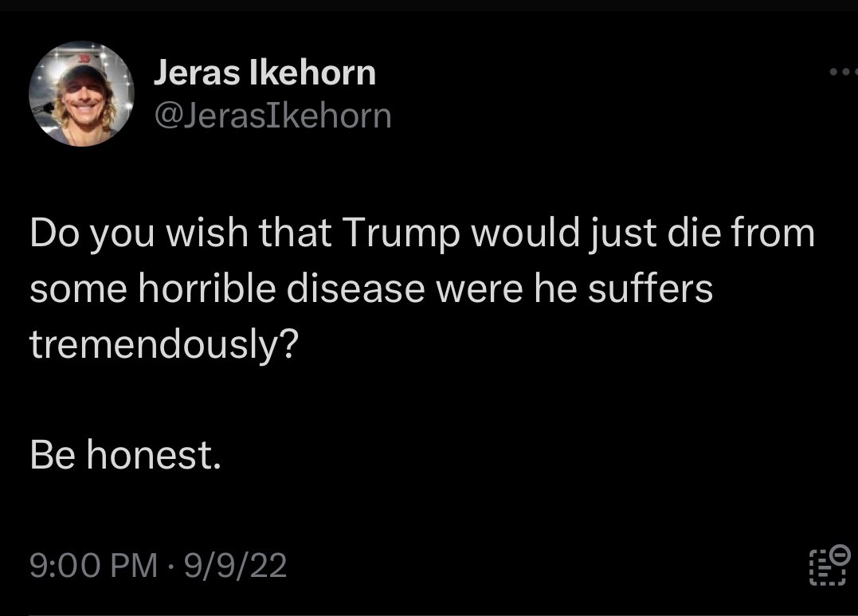Click the 9/9/22 date
The width and height of the screenshot is (858, 616).
234,566
